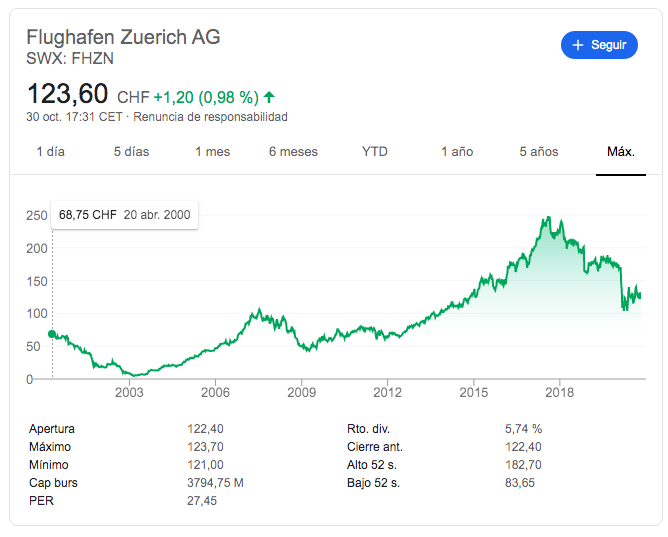Click the Cap burs value 3794,75 M

[x=215, y=483]
